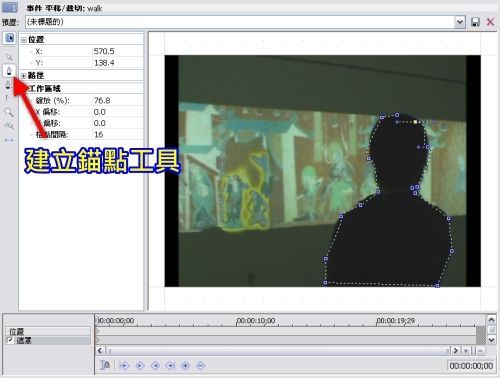Delete preset with red X icon

pyautogui.click(x=490, y=22)
